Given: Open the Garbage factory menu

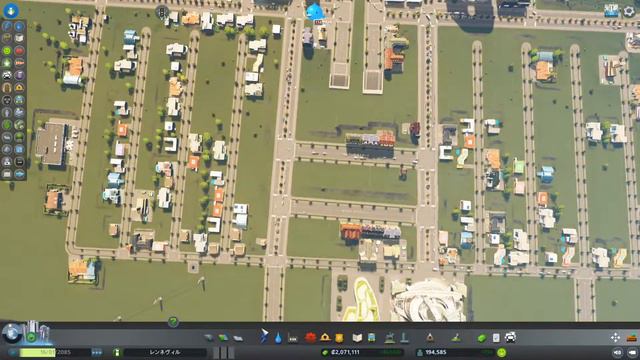Looking at the screenshot, I should (293, 338).
